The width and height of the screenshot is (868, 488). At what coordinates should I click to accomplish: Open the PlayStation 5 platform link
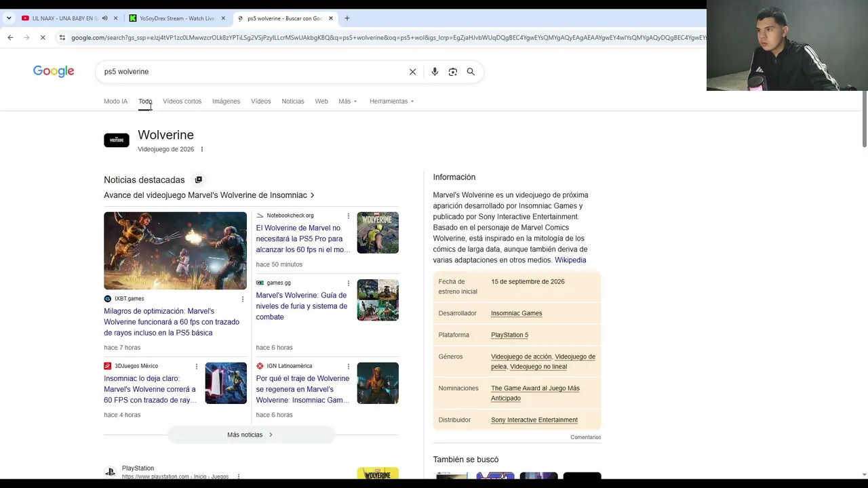[x=509, y=335]
